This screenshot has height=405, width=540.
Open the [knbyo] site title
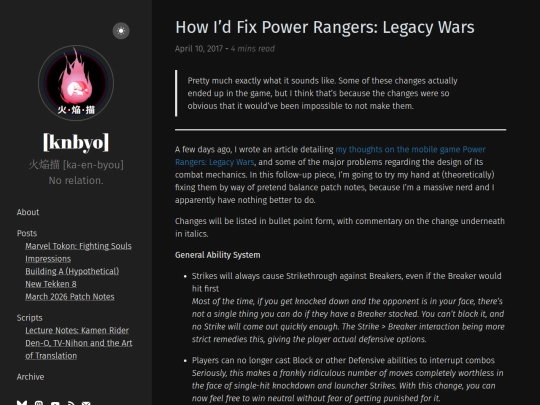coord(76,142)
